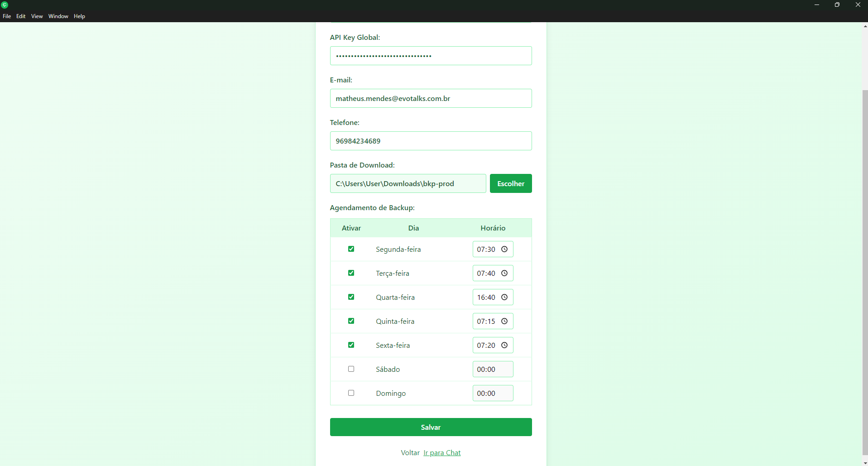Focus the E-mail input field

pyautogui.click(x=431, y=98)
